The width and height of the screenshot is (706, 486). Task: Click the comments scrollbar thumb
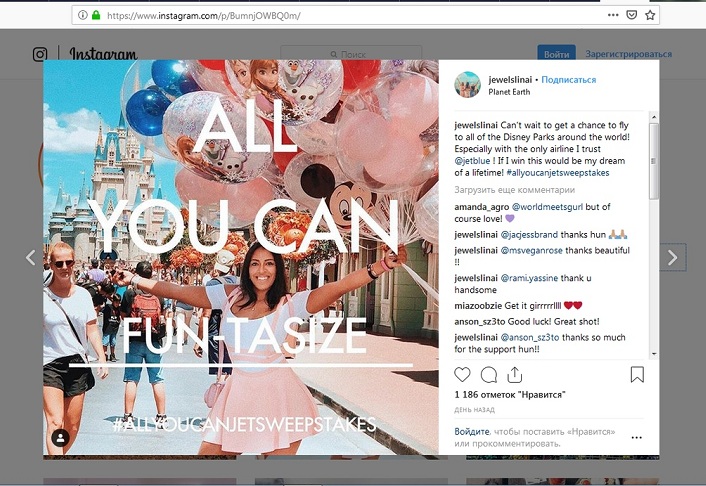654,161
